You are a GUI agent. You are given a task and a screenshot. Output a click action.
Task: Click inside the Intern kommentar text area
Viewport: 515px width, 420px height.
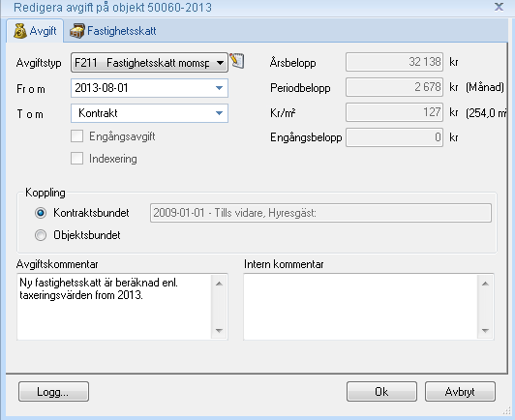(361, 307)
